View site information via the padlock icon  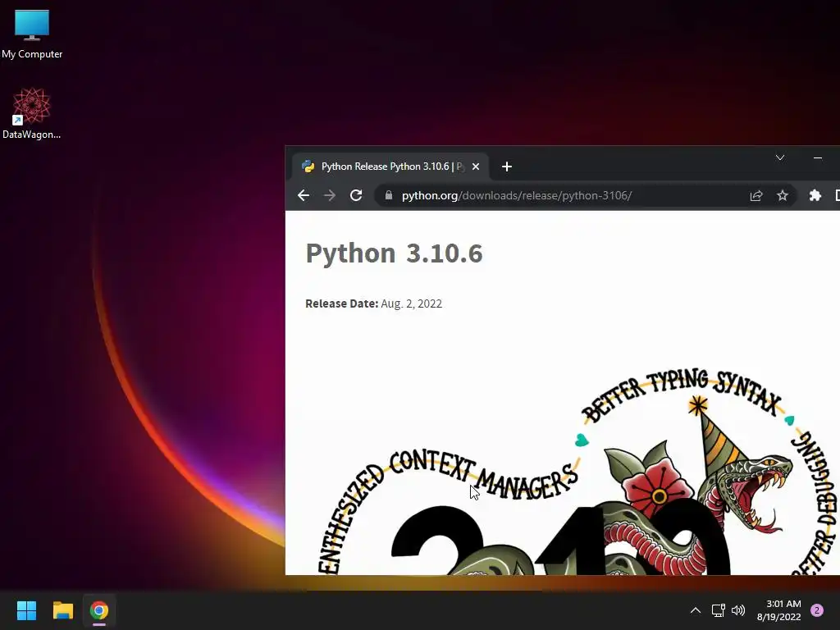pyautogui.click(x=389, y=195)
